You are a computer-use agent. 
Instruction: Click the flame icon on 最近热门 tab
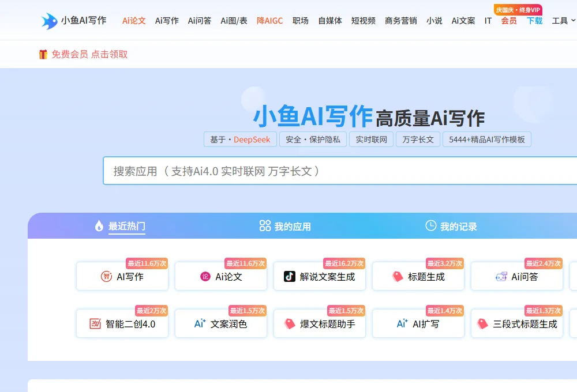[x=99, y=226]
